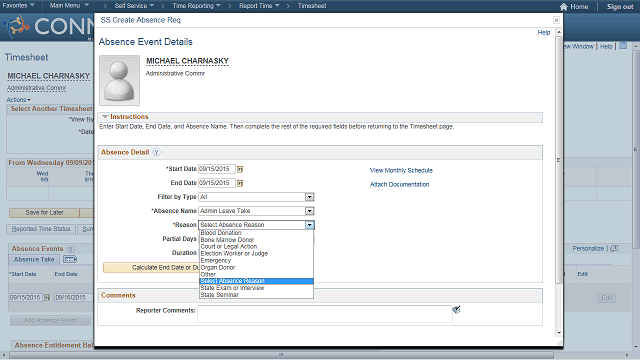The height and width of the screenshot is (360, 640).
Task: Open the Time Reporting breadcrumb menu
Action: (x=196, y=6)
